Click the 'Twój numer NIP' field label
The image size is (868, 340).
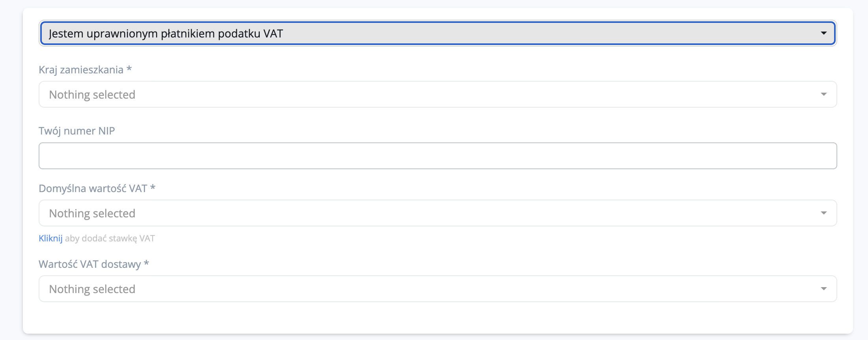[76, 131]
